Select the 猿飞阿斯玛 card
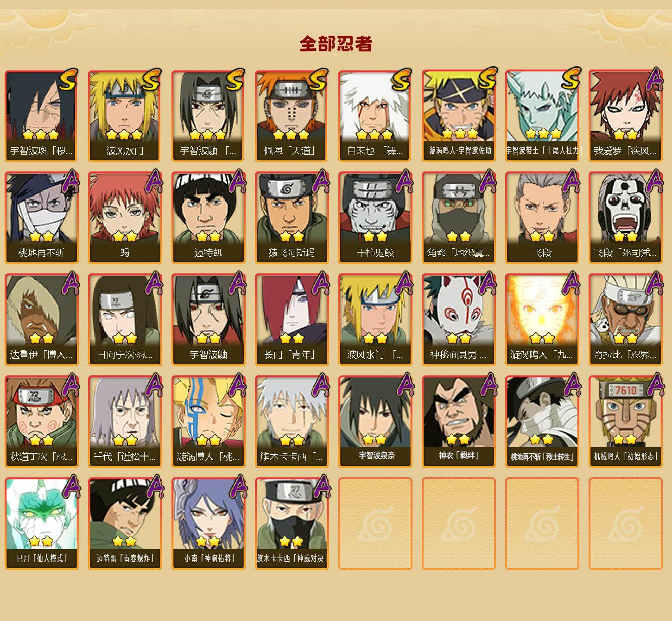Image resolution: width=672 pixels, height=621 pixels. click(292, 218)
